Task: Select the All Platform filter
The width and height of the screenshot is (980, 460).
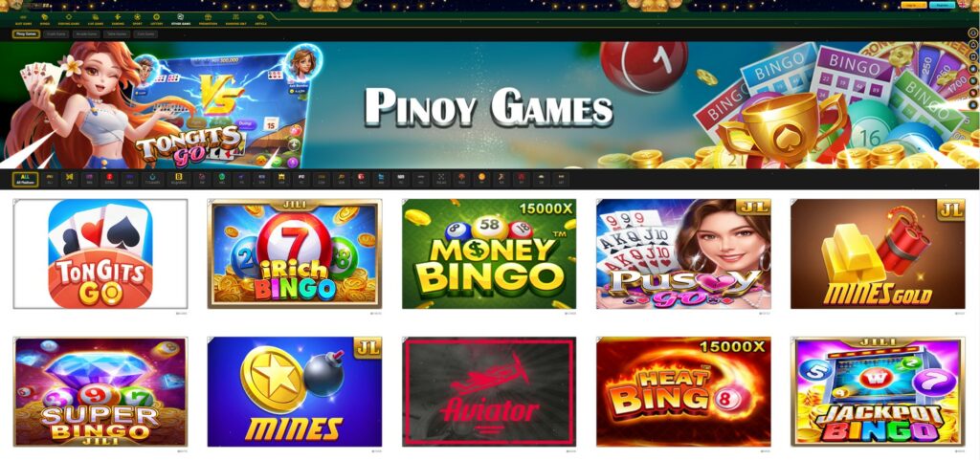Action: 25,179
